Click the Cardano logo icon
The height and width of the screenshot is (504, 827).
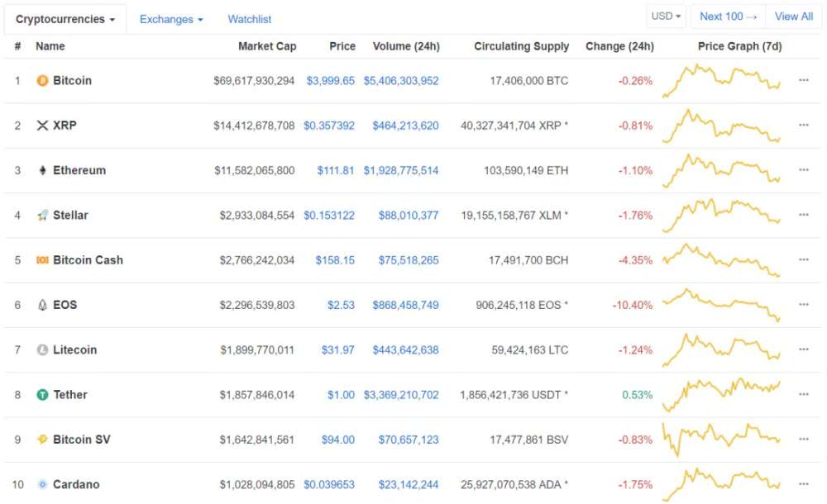pos(43,484)
